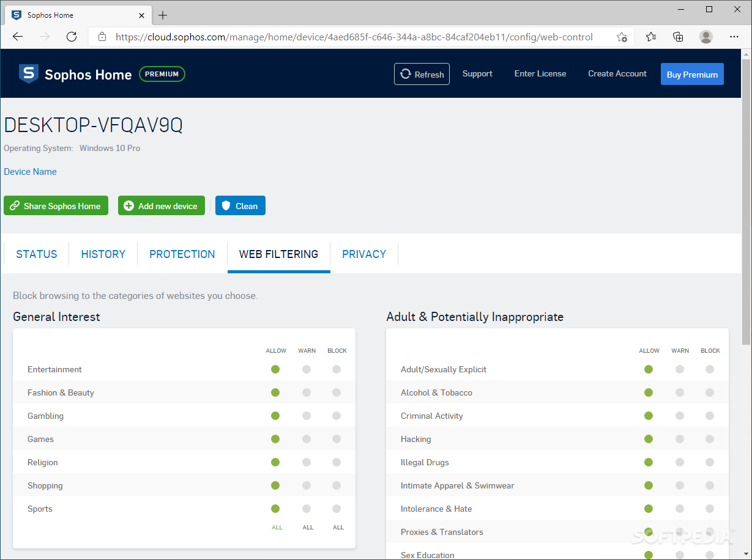Open the browser profile avatar
Image resolution: width=752 pixels, height=560 pixels.
point(706,37)
